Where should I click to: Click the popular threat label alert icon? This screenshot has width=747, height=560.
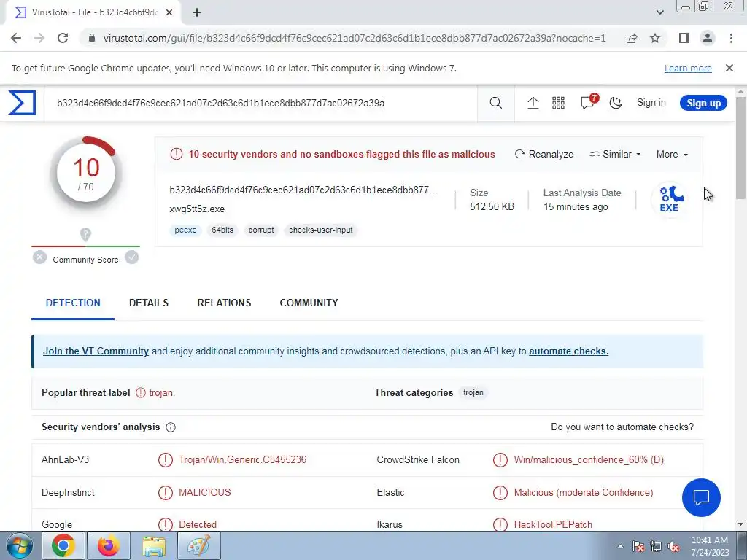click(x=141, y=393)
